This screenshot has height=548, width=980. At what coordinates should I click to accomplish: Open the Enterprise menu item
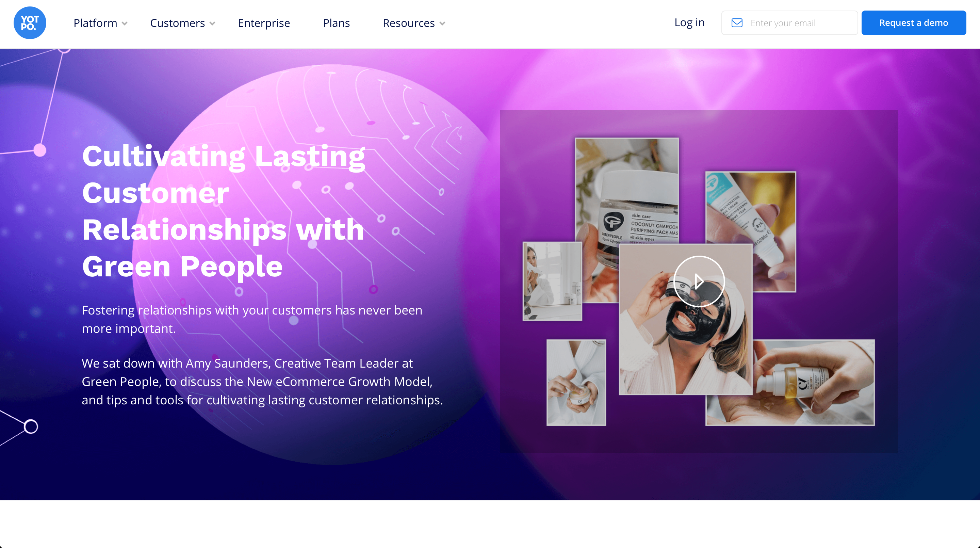point(264,23)
